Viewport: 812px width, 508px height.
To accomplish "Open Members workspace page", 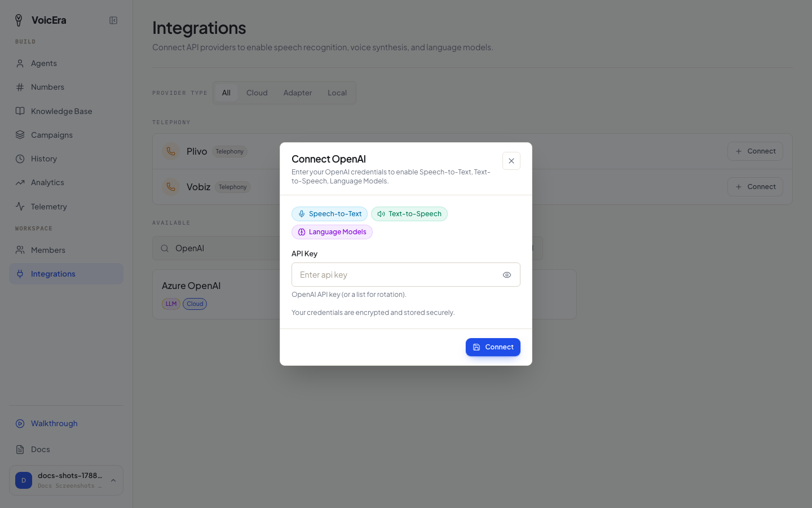I will point(66,250).
